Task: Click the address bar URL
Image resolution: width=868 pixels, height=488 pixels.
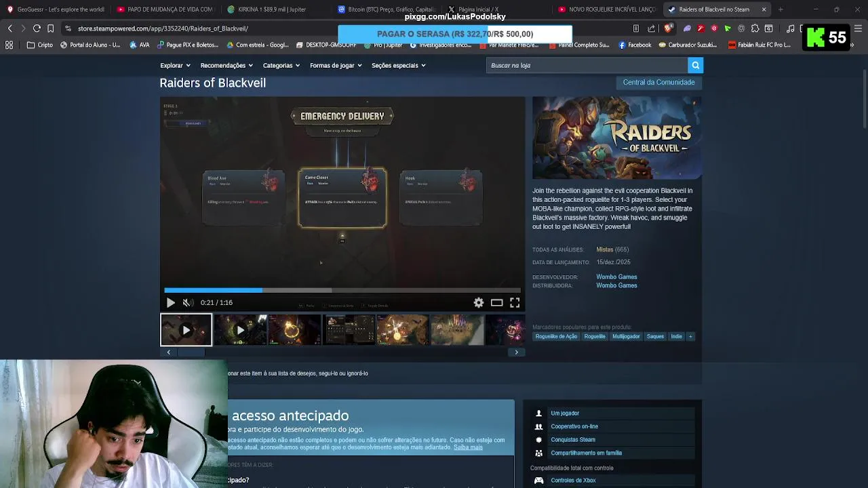Action: tap(163, 28)
